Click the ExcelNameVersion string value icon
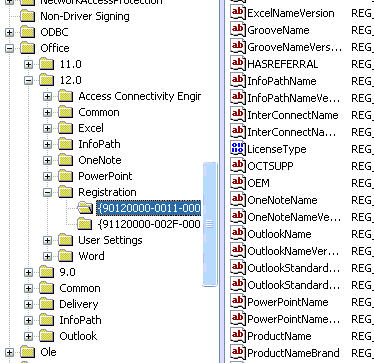374x363 pixels. point(238,12)
